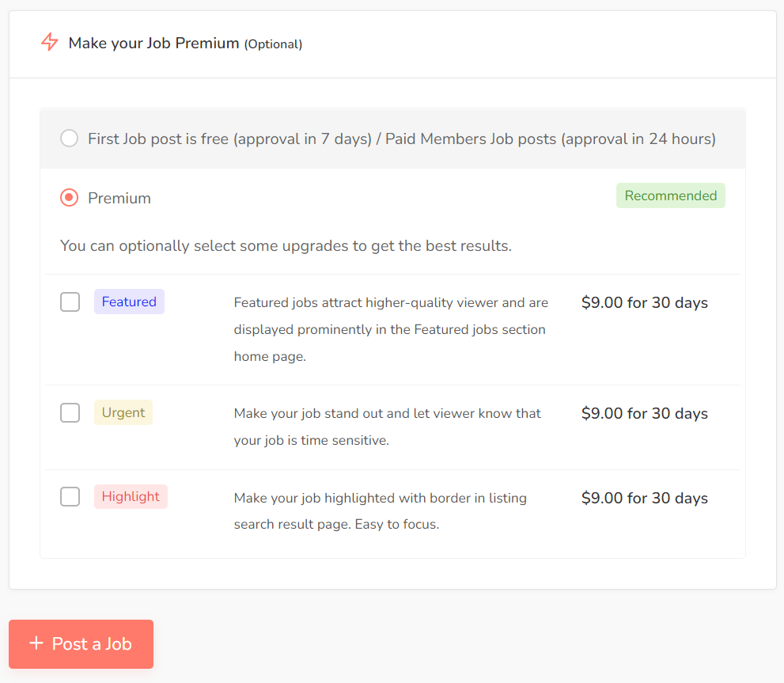The height and width of the screenshot is (683, 784).
Task: Click the Premium option label text
Action: coord(119,198)
